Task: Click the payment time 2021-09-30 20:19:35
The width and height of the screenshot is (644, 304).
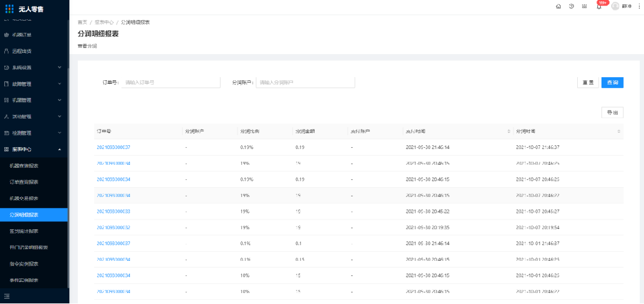Action: (428, 227)
